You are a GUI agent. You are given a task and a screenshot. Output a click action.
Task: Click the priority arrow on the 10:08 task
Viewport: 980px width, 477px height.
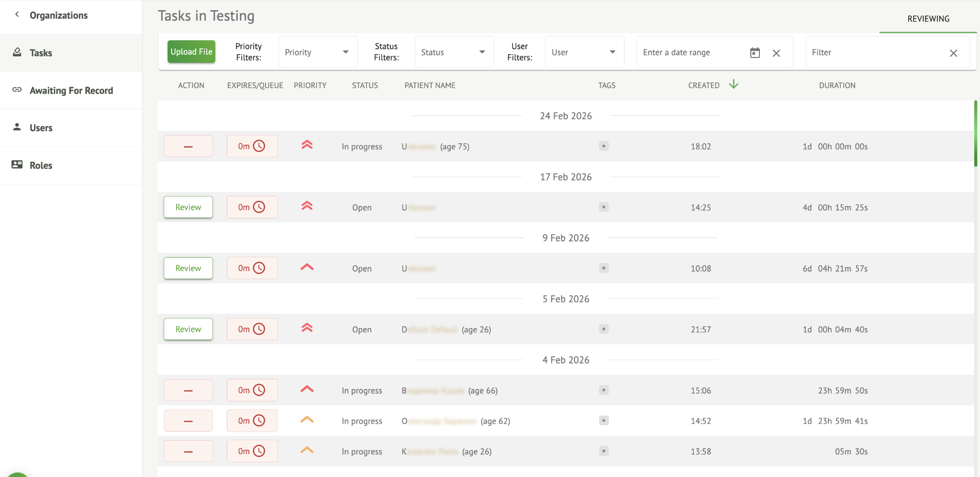pos(307,268)
